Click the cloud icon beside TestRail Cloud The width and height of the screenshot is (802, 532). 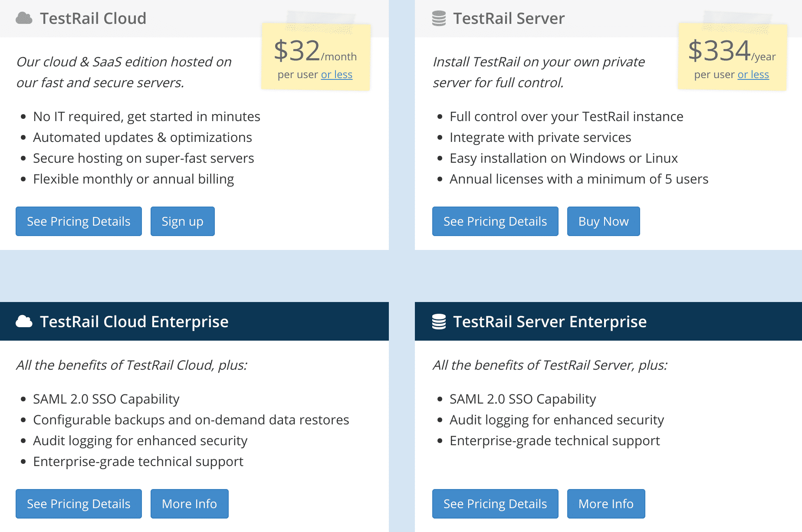tap(24, 18)
